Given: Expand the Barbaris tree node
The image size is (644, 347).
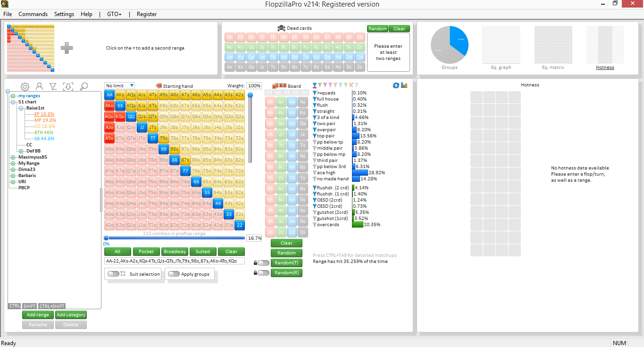Looking at the screenshot, I should click(13, 176).
